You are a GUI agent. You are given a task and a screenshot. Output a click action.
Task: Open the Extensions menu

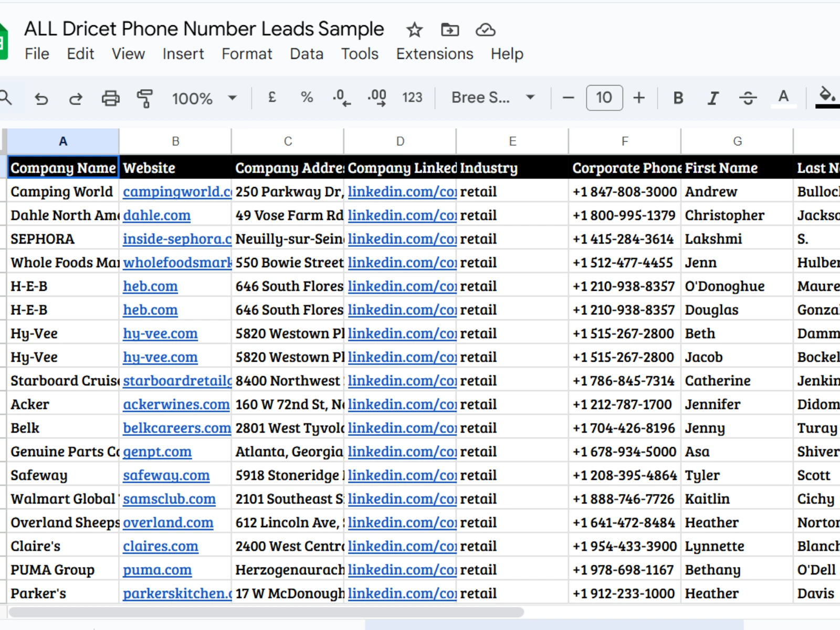[435, 54]
